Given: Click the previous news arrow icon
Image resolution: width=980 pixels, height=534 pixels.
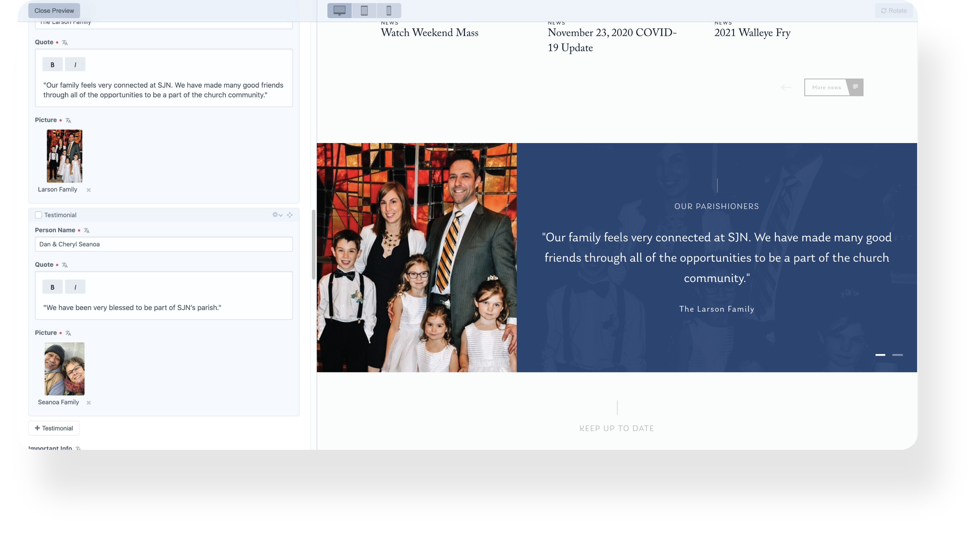Looking at the screenshot, I should pos(786,88).
